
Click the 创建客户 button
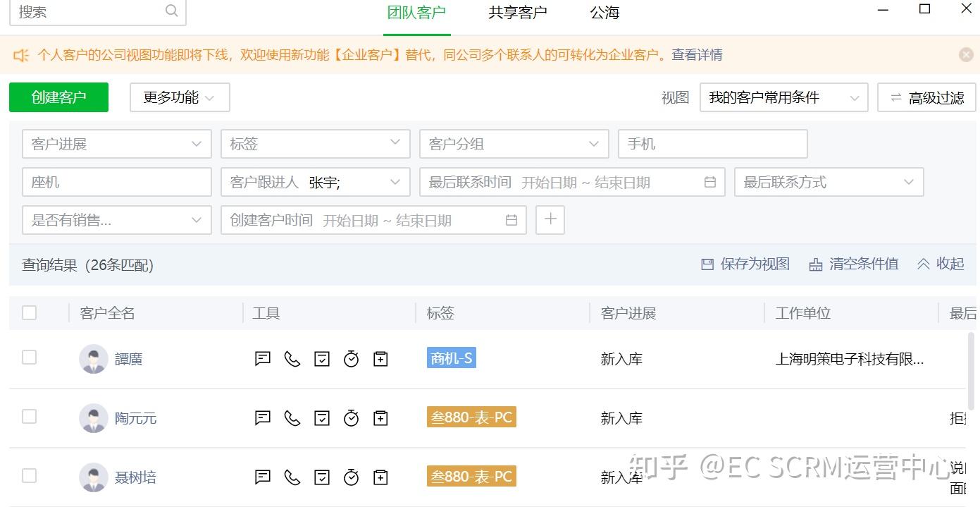[58, 97]
